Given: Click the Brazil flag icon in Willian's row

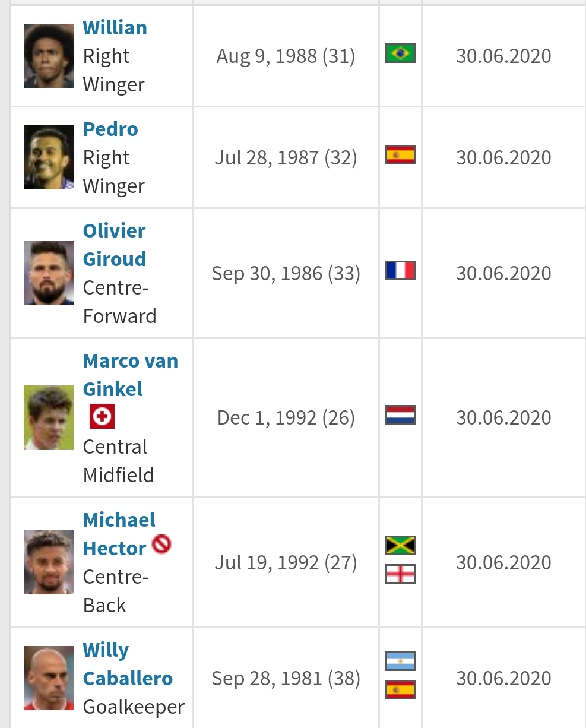Looking at the screenshot, I should [400, 53].
